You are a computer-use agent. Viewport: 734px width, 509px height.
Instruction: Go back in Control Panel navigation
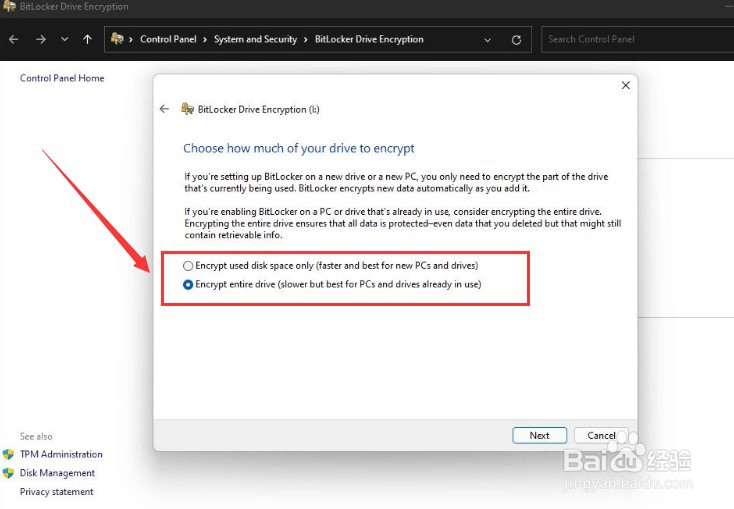(14, 39)
